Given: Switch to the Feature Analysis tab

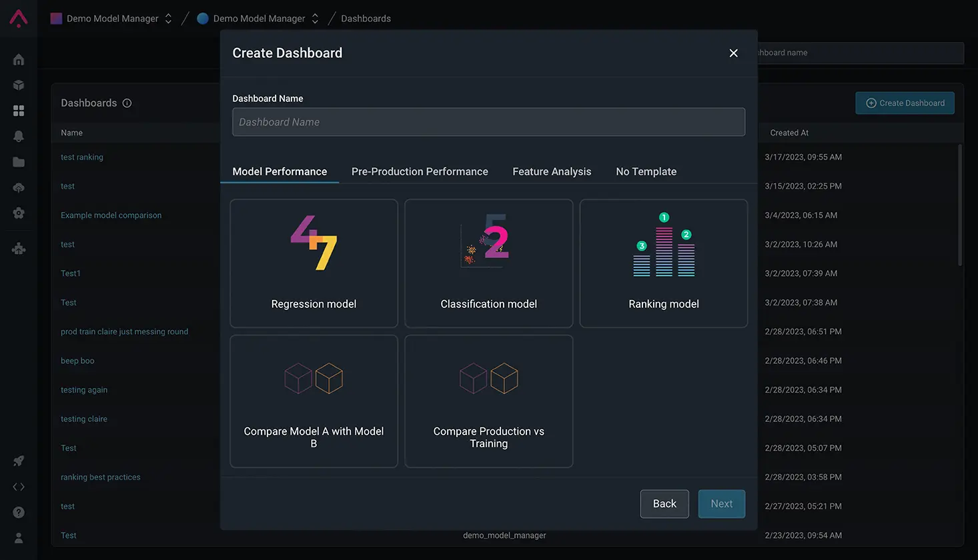Looking at the screenshot, I should [x=552, y=171].
